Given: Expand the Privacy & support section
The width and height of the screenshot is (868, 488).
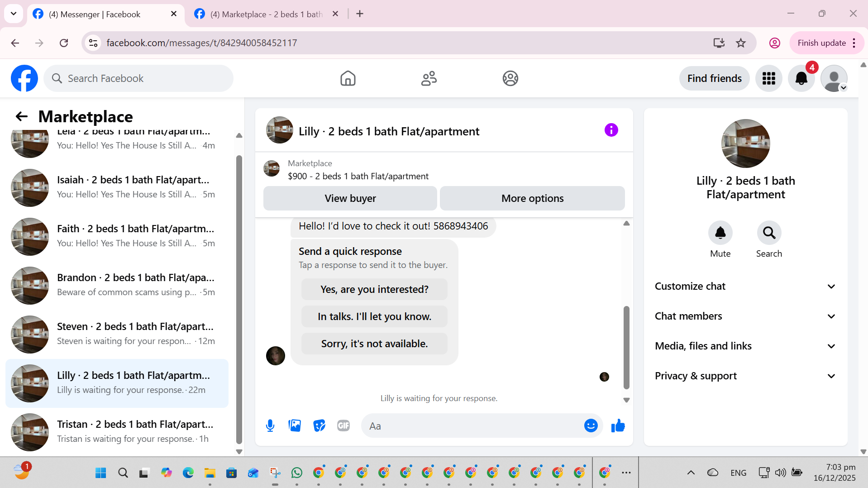Looking at the screenshot, I should coord(745,376).
